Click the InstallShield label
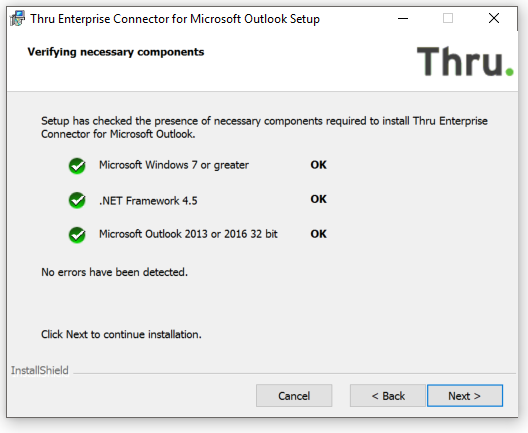The width and height of the screenshot is (528, 433). point(40,370)
